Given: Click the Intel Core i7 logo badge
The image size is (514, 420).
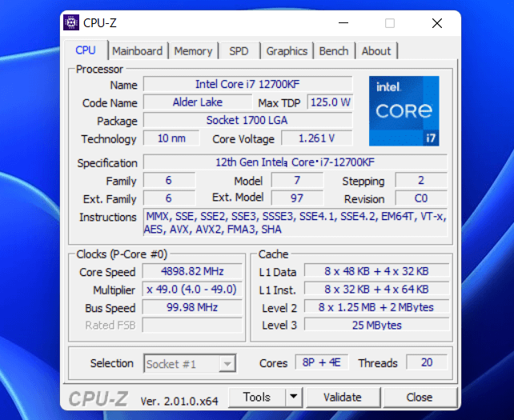Looking at the screenshot, I should click(404, 111).
